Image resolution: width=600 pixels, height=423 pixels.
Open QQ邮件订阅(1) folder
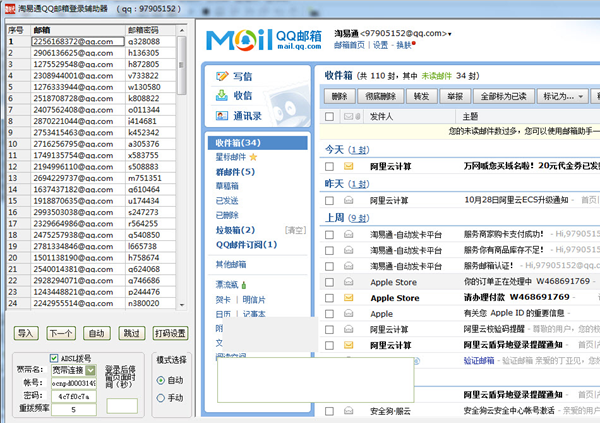[x=246, y=245]
